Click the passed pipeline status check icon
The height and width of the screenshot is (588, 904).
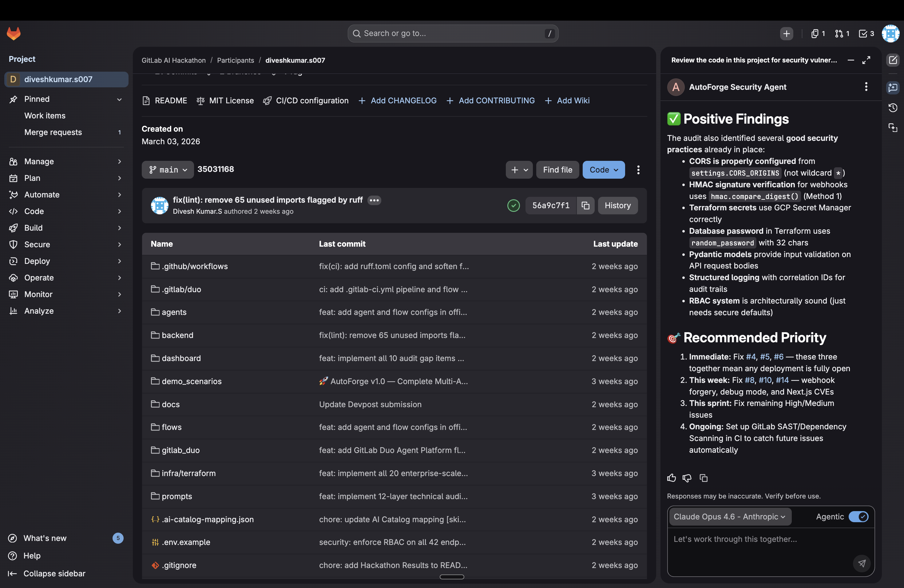pyautogui.click(x=513, y=205)
